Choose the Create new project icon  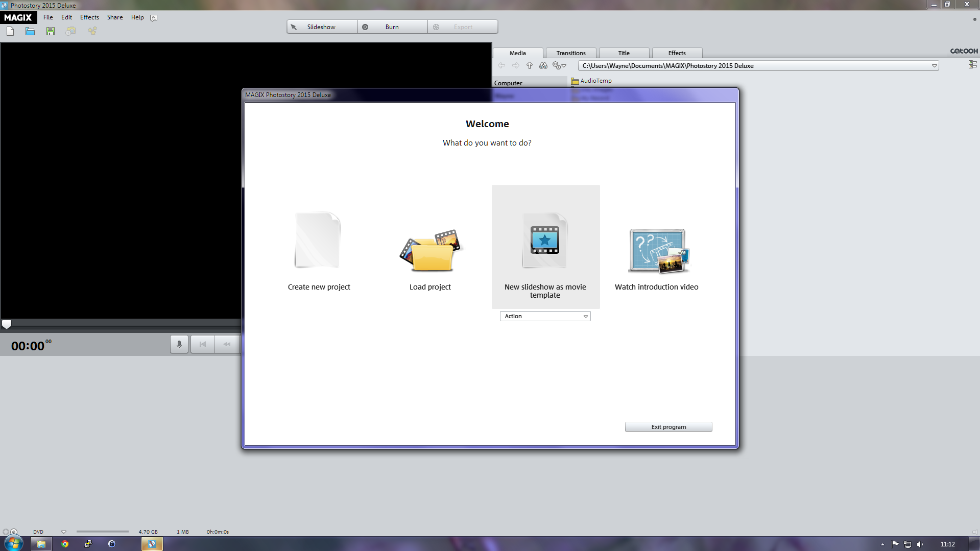(x=318, y=240)
